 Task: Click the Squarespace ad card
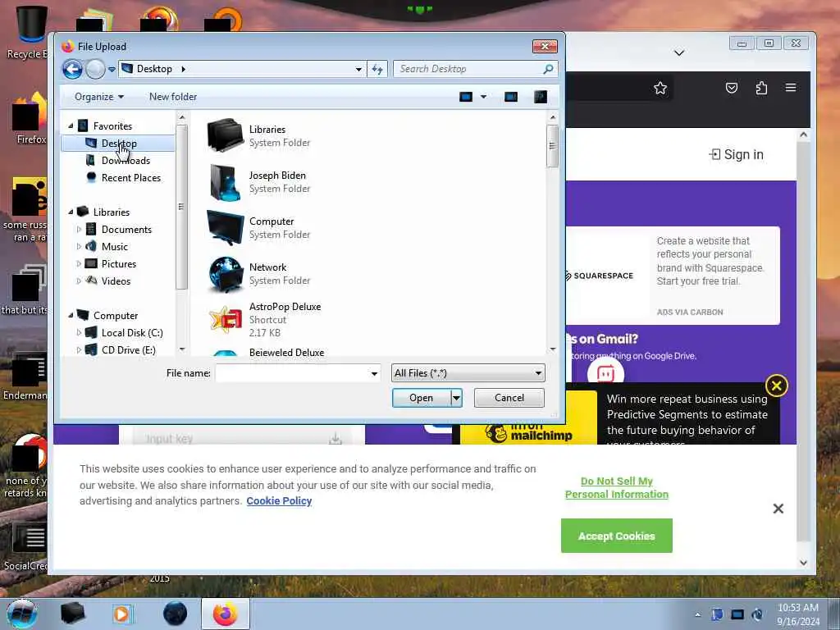tap(673, 276)
